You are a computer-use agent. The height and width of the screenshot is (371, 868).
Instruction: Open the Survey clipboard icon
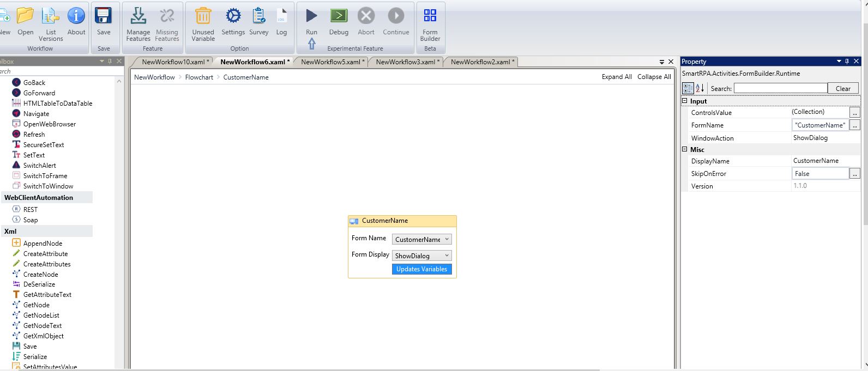(x=258, y=17)
